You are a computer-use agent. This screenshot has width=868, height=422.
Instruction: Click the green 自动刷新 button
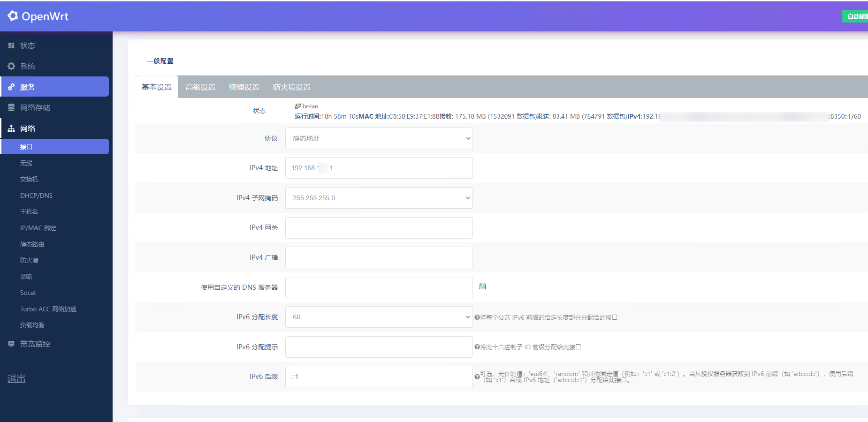tap(856, 16)
